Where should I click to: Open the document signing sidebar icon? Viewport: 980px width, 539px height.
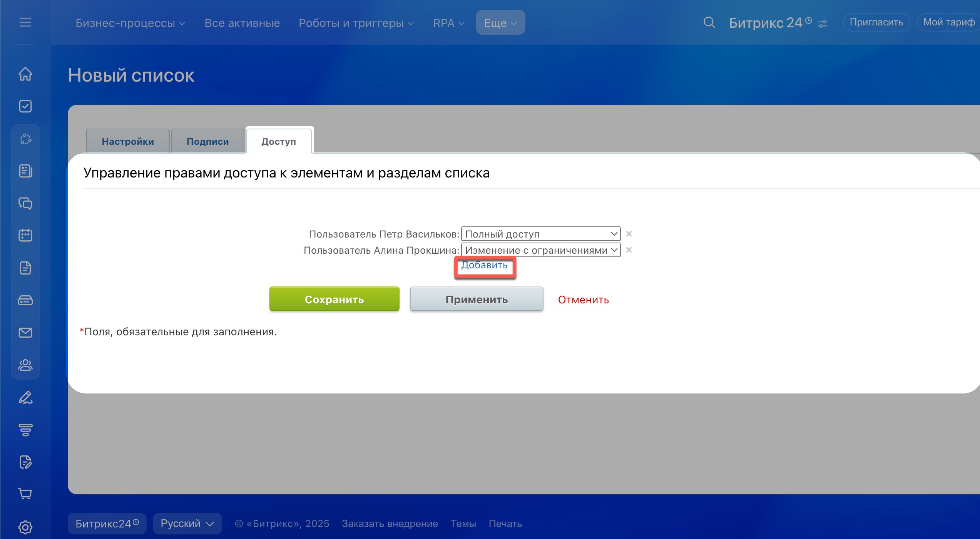pyautogui.click(x=25, y=462)
